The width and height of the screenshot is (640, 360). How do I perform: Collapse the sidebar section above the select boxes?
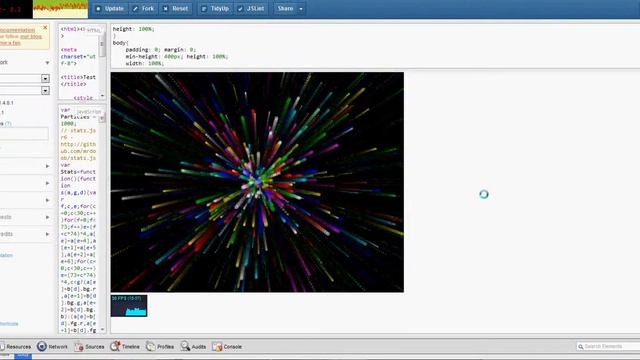click(47, 63)
